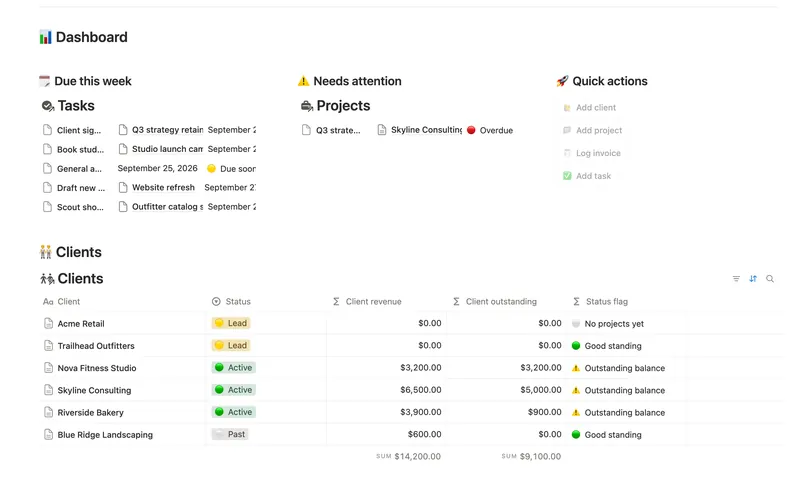This screenshot has height=484, width=800.
Task: Click the Lead status tag for Acme Retail
Action: (x=231, y=323)
